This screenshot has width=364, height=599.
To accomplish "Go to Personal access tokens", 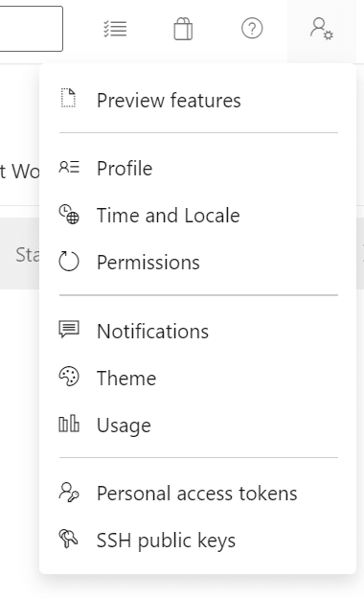I will pos(198,493).
